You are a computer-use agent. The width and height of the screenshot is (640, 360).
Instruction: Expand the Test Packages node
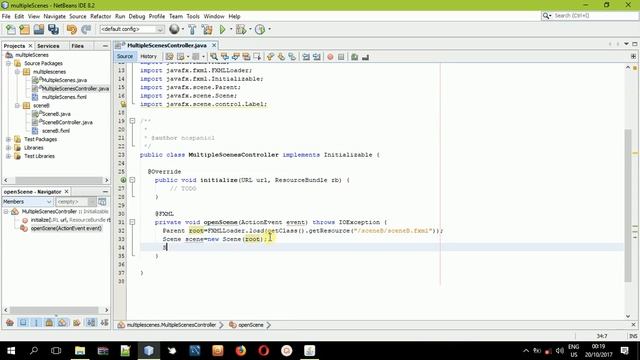pos(8,139)
